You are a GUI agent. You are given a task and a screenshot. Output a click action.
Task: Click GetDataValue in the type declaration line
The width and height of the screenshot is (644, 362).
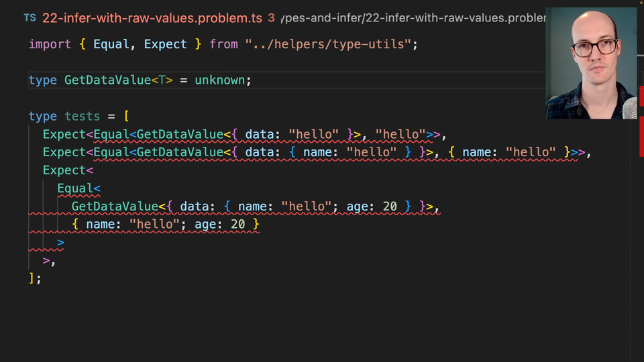pyautogui.click(x=107, y=80)
